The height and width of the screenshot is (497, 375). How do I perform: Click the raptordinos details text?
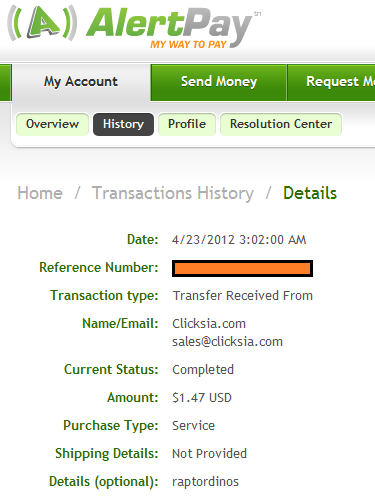click(x=205, y=482)
